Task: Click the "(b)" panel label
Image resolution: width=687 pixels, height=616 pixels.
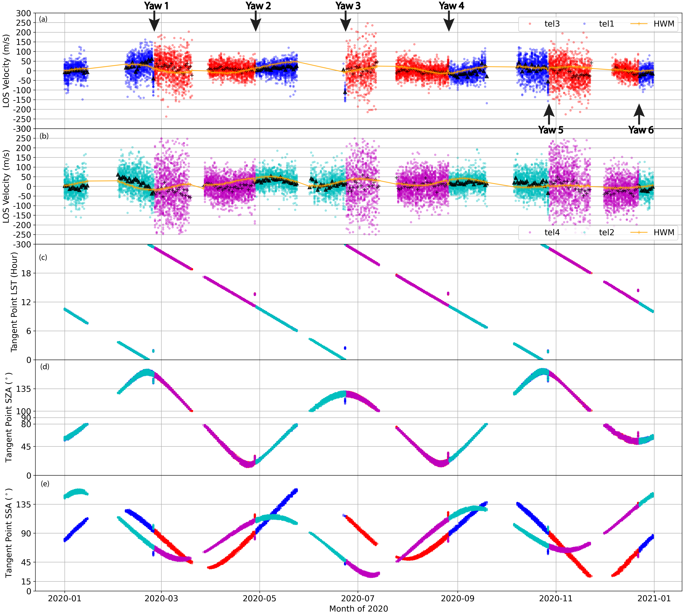Action: (x=44, y=136)
